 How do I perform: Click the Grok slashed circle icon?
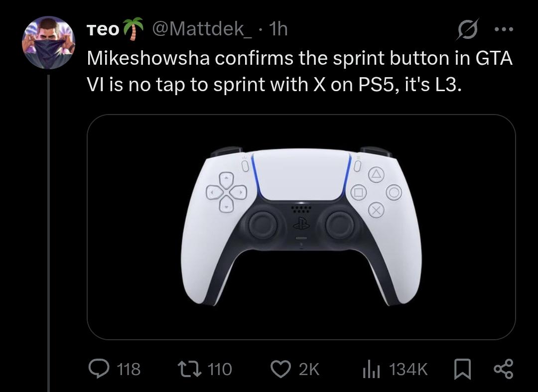pos(467,29)
